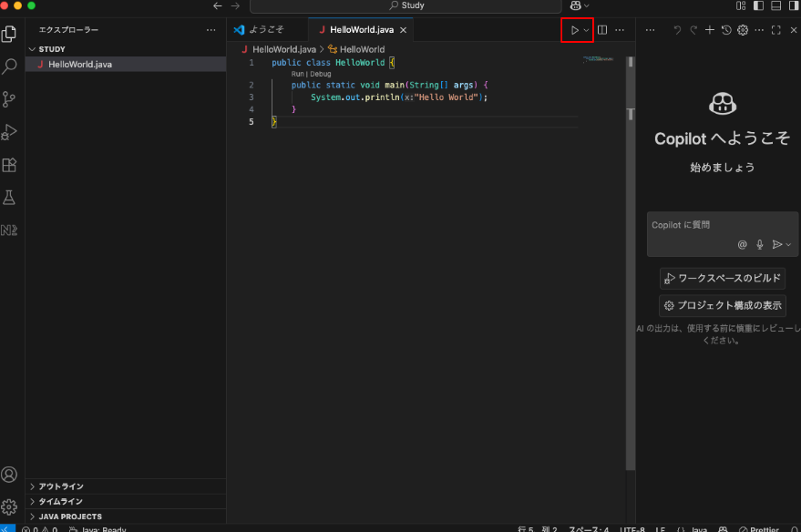The image size is (801, 532).
Task: Open the send options dropdown arrow
Action: pos(788,244)
